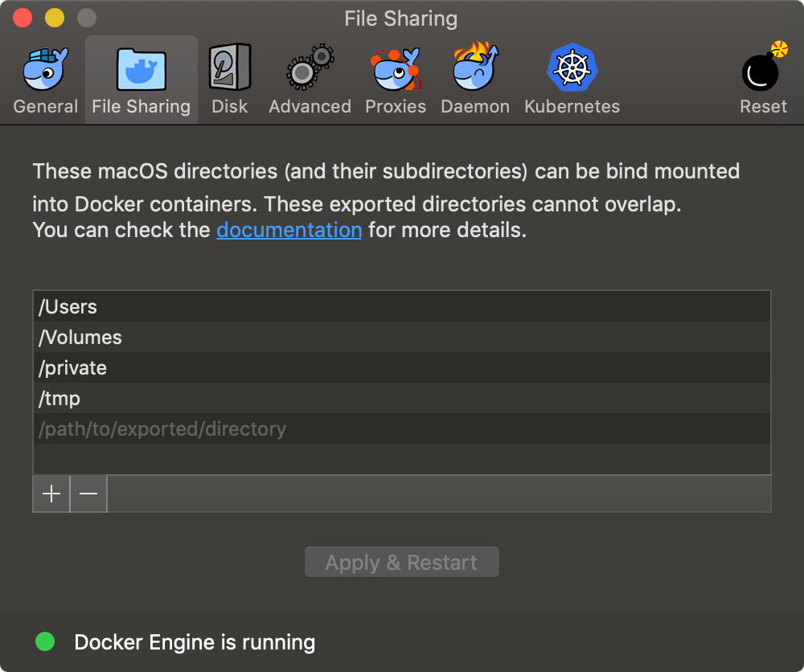Select the /Volumes directory row
Image resolution: width=804 pixels, height=672 pixels.
click(x=401, y=337)
